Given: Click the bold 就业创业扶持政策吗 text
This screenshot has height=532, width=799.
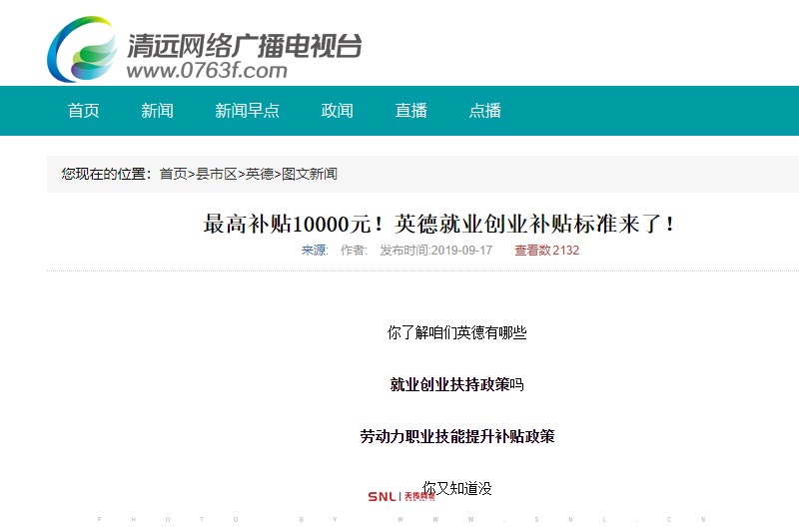Looking at the screenshot, I should (x=456, y=384).
